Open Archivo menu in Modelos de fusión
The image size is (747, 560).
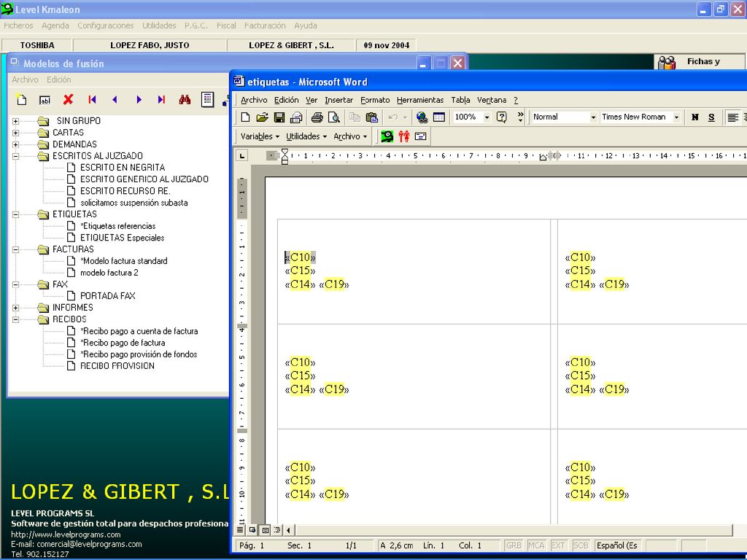pos(26,79)
